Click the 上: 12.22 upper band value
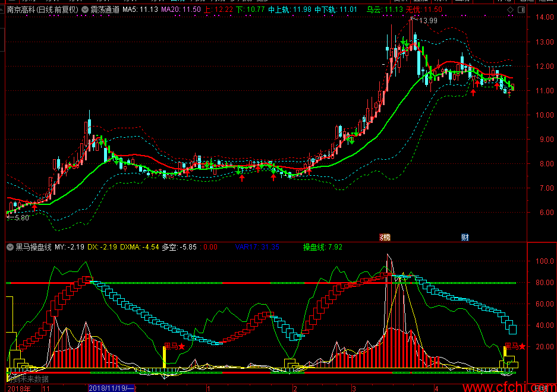557x392 pixels. pos(218,10)
